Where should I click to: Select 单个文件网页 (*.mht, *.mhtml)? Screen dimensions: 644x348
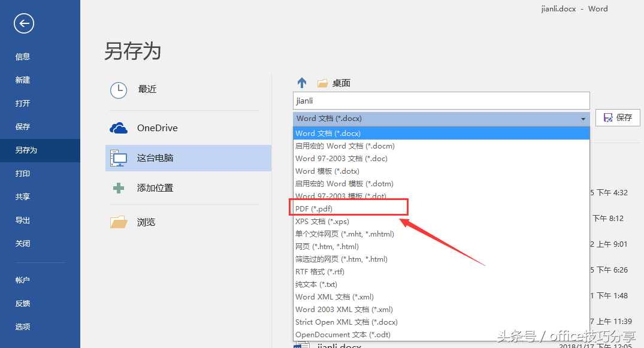441,234
